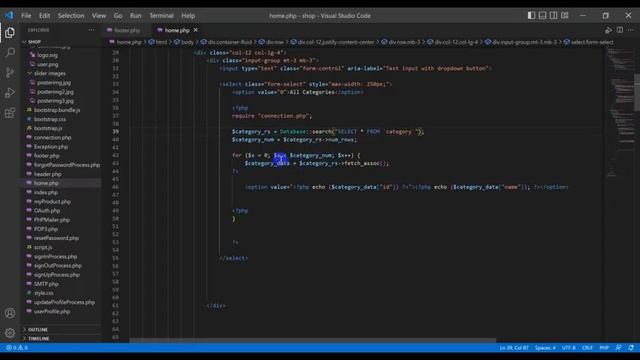640x360 pixels.
Task: Click line number 39 in the gutter
Action: point(116,131)
